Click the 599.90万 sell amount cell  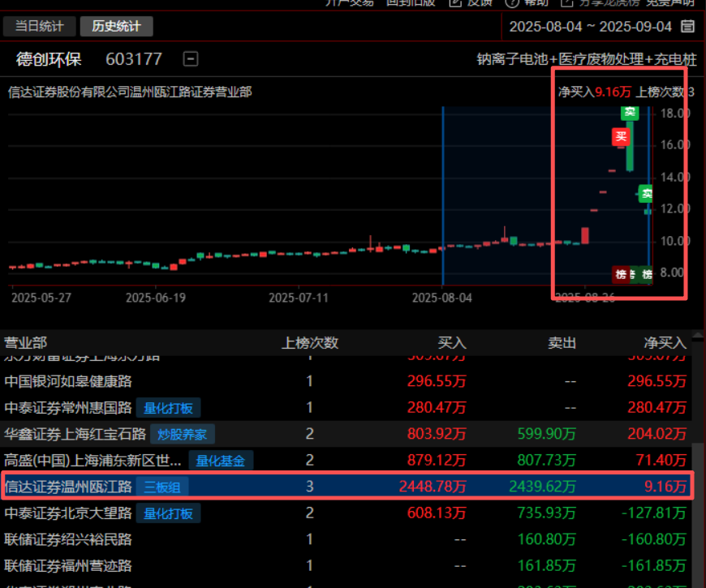pyautogui.click(x=547, y=434)
